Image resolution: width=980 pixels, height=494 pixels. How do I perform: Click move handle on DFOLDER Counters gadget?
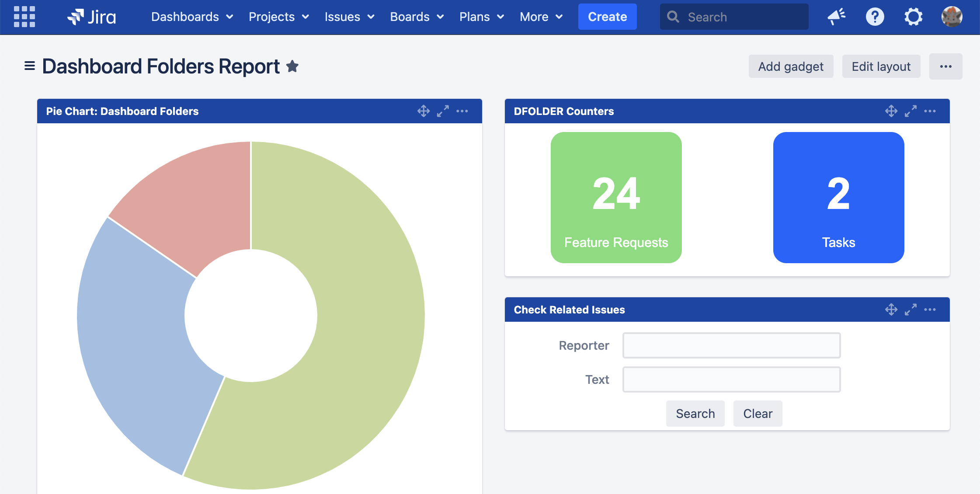(x=891, y=111)
